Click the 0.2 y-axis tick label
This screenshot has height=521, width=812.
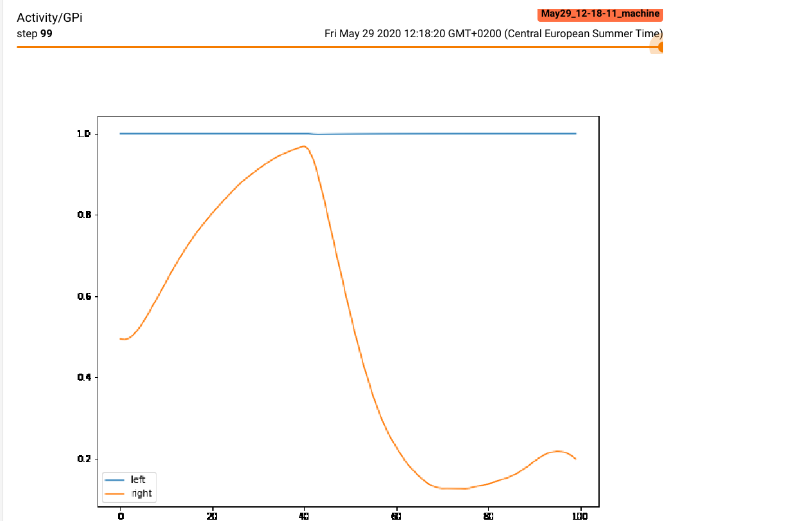[85, 459]
